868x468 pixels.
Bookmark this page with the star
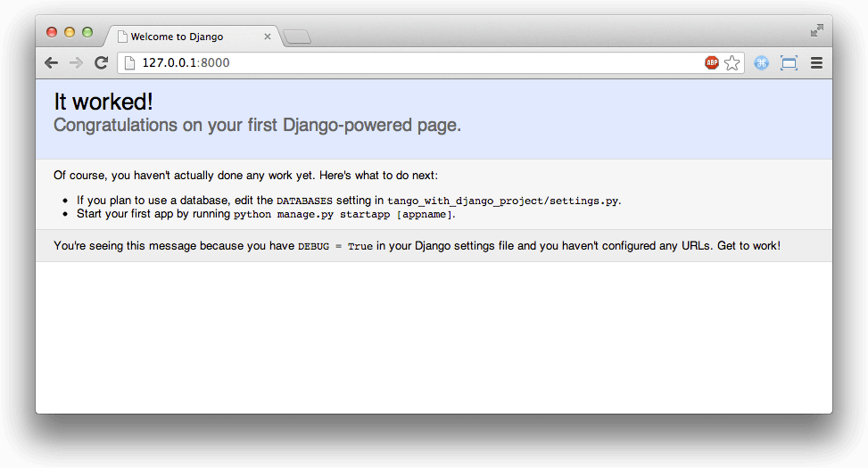(732, 62)
